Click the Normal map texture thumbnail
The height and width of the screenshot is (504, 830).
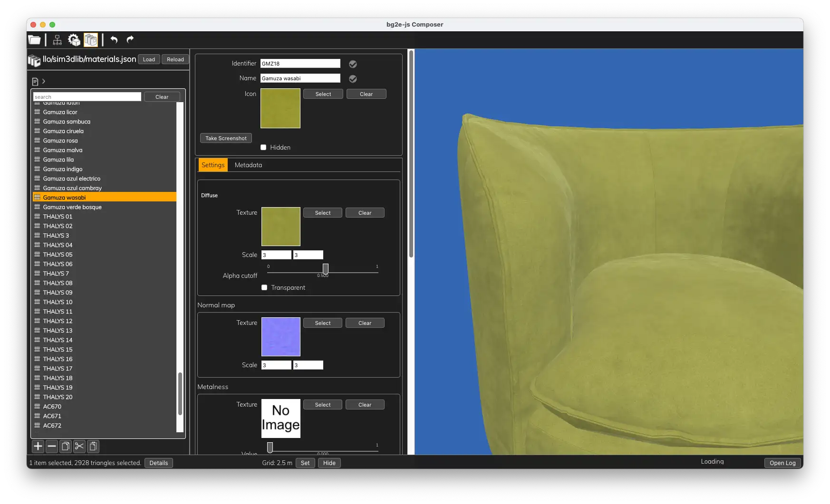281,337
